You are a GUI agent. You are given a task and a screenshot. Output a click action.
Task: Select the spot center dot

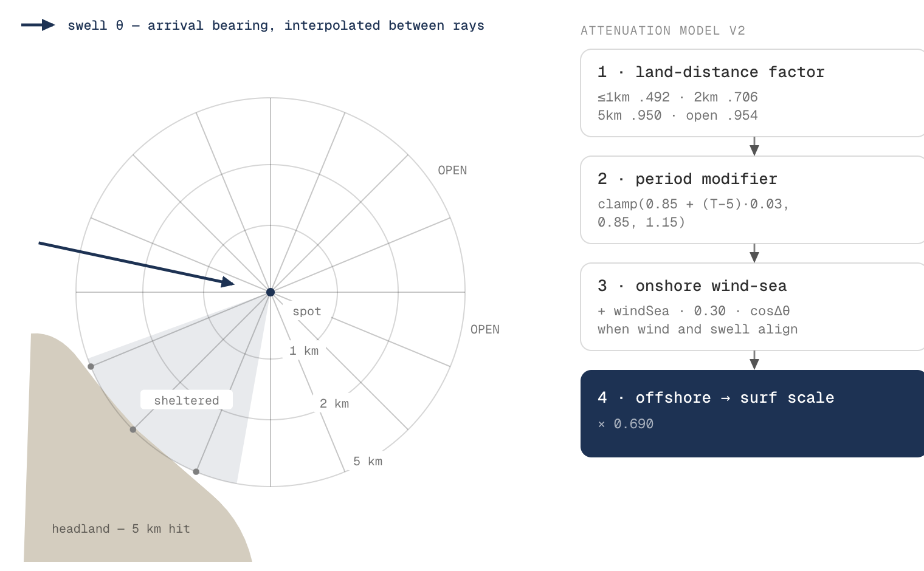pyautogui.click(x=271, y=292)
